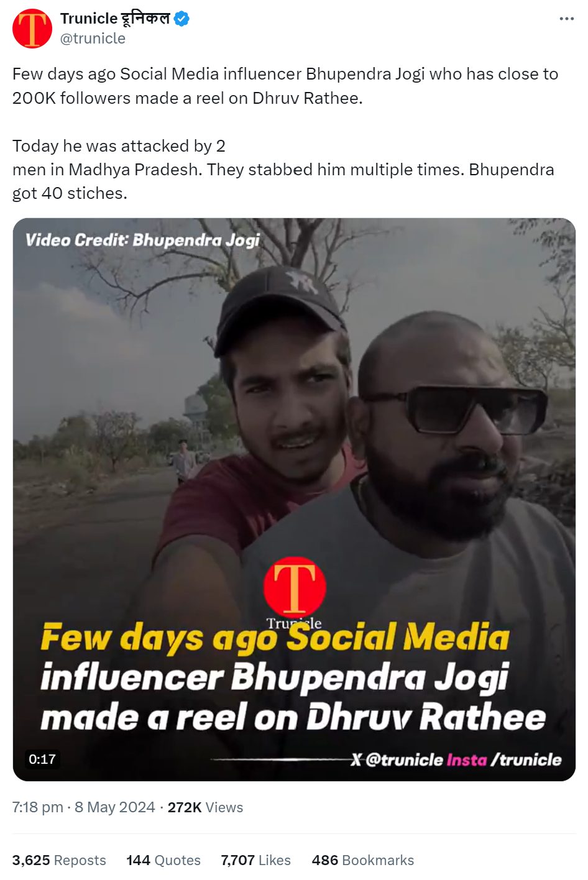Click the Video Credit caption overlay

142,241
